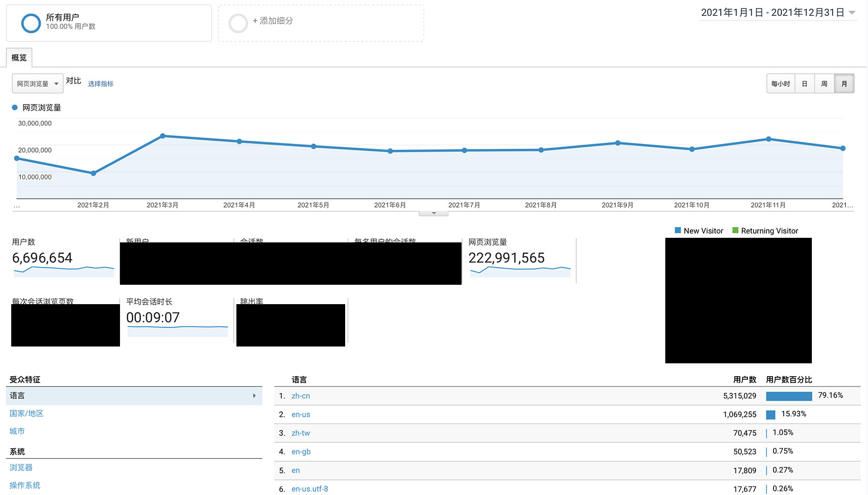Image resolution: width=868 pixels, height=495 pixels.
Task: Click the arrow on the 语言 row
Action: point(254,396)
